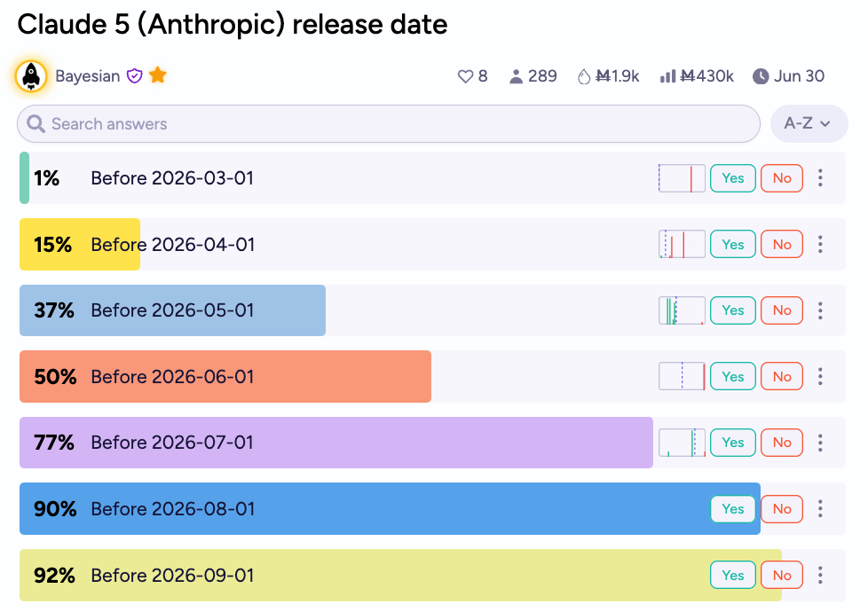Bet No on Before 2026-06-01
The height and width of the screenshot is (612, 868).
pyautogui.click(x=782, y=376)
